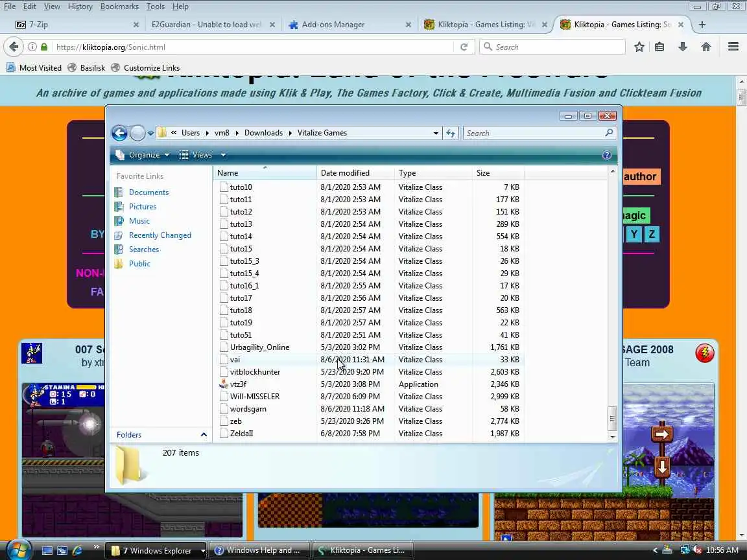
Task: Expand the Users breadcrumb arrow
Action: tap(207, 133)
